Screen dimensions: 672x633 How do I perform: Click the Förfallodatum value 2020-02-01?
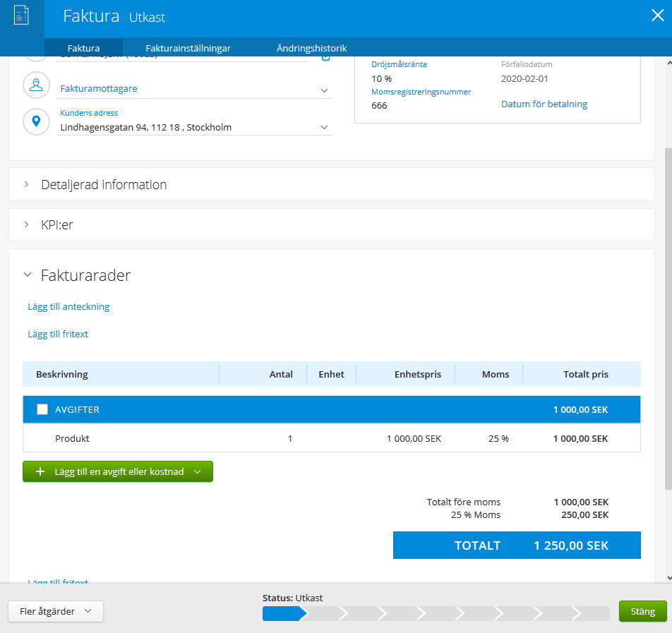pyautogui.click(x=524, y=78)
